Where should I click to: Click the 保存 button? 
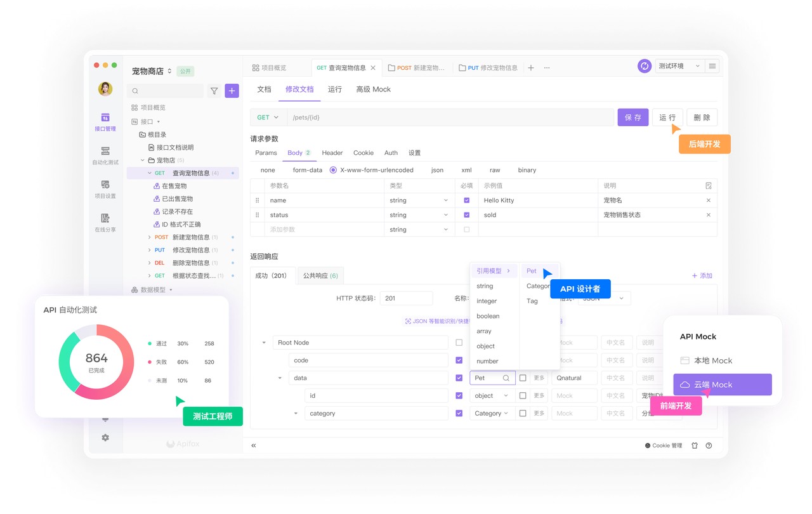[633, 117]
